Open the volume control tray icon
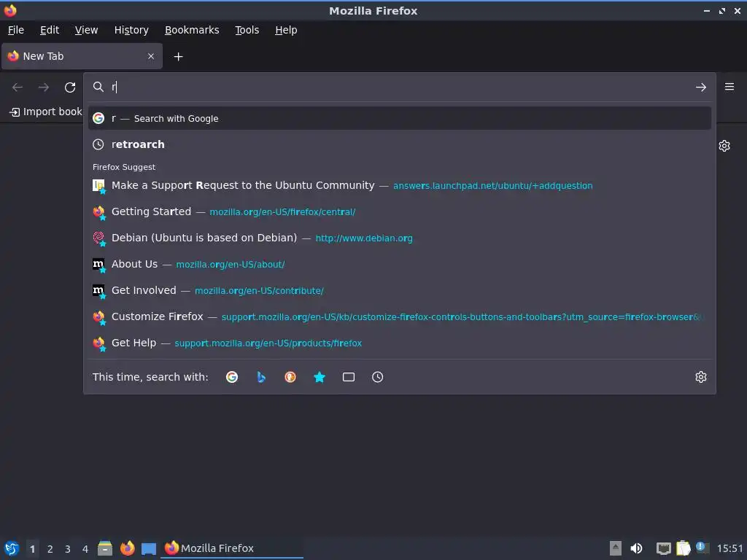Screen dimensions: 747x560 coord(636,548)
